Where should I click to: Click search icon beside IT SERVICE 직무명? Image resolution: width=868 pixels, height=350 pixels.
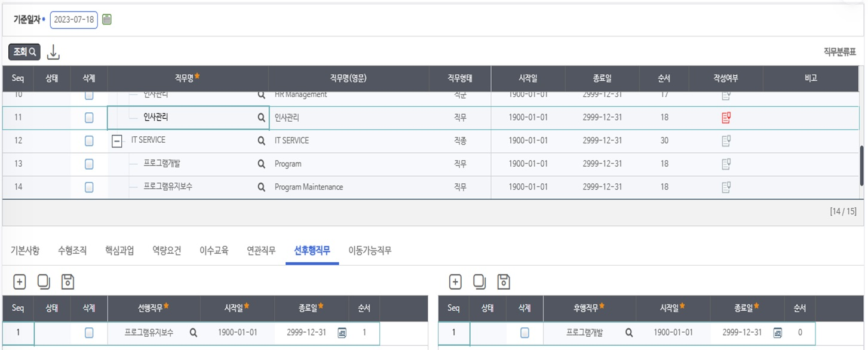[261, 141]
